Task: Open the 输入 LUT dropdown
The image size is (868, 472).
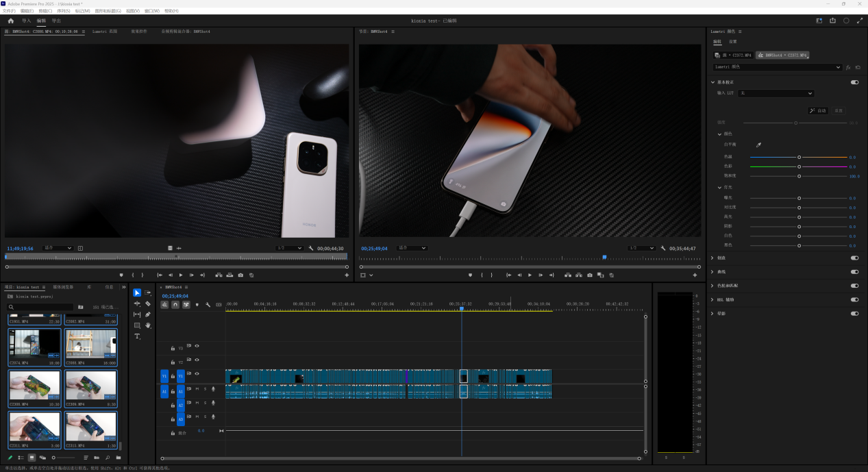Action: click(776, 93)
